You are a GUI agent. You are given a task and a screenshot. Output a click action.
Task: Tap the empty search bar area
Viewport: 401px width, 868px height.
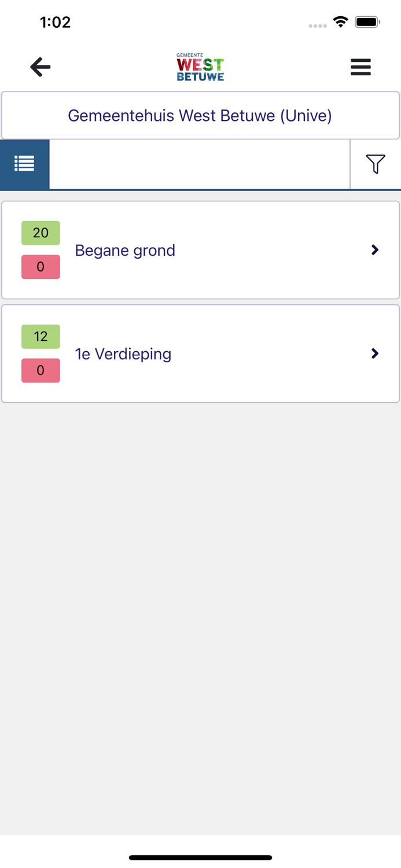tap(200, 164)
